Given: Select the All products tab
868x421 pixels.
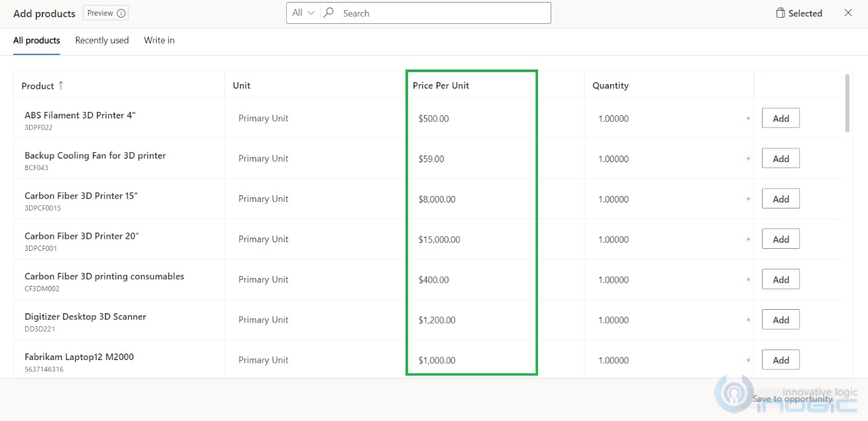Looking at the screenshot, I should coord(36,40).
